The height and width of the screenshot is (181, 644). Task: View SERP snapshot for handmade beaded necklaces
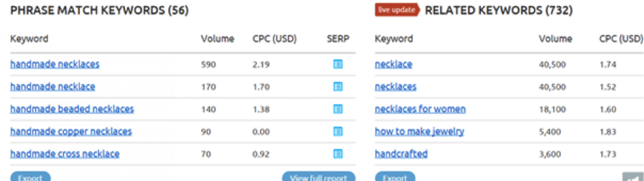pyautogui.click(x=338, y=109)
